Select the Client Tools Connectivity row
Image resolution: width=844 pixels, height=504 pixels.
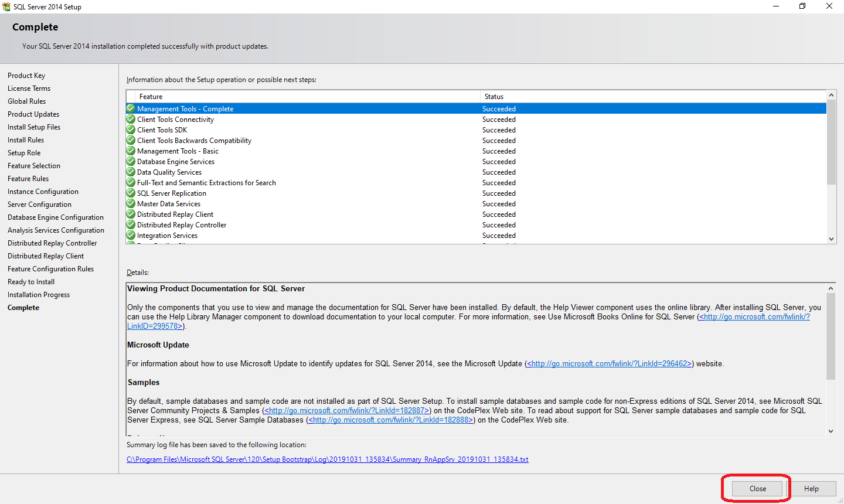point(476,119)
